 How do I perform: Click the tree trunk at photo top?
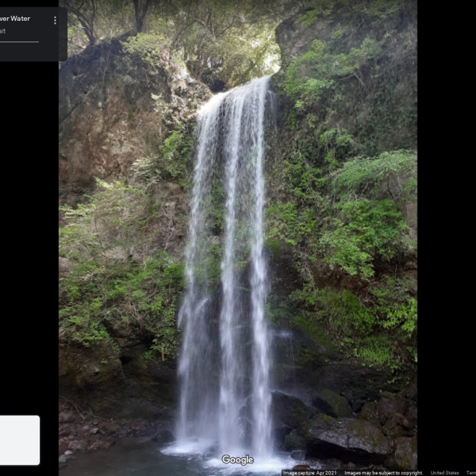[142, 15]
